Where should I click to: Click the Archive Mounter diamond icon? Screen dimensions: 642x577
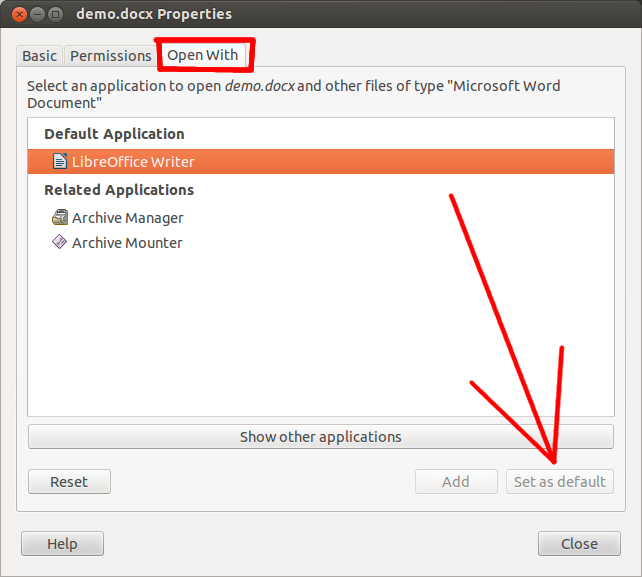[59, 242]
